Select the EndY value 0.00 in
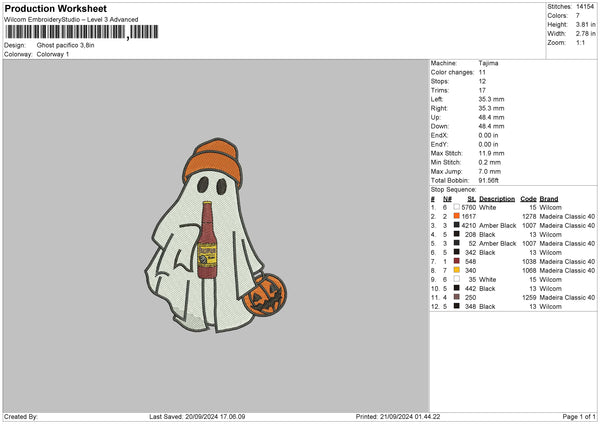This screenshot has width=600, height=424. click(488, 144)
